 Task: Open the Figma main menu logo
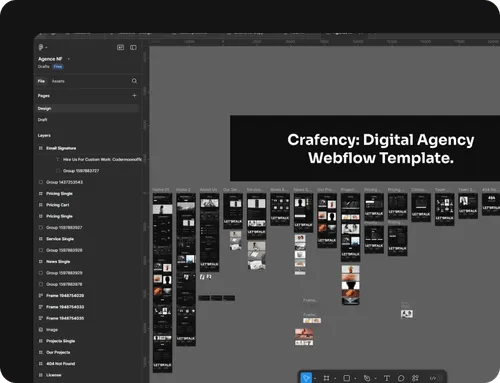tap(41, 47)
